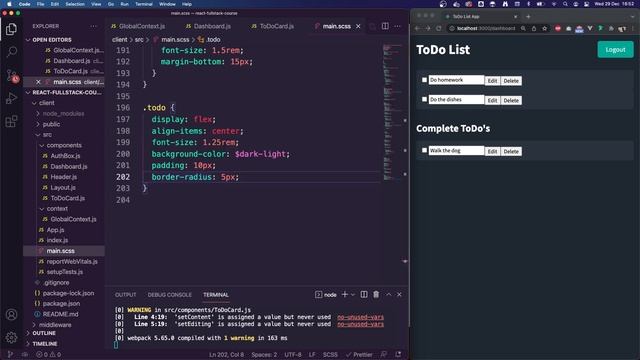The width and height of the screenshot is (640, 360).
Task: Split the terminal panel
Action: [364, 294]
